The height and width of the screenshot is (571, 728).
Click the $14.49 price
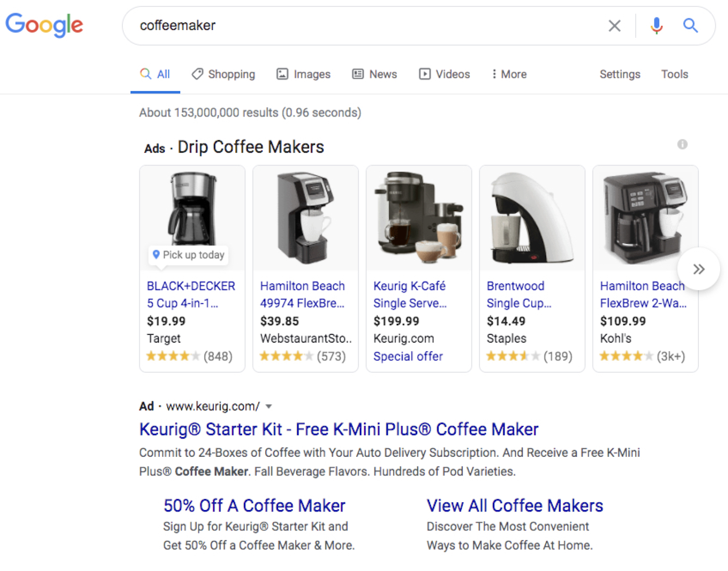[506, 321]
